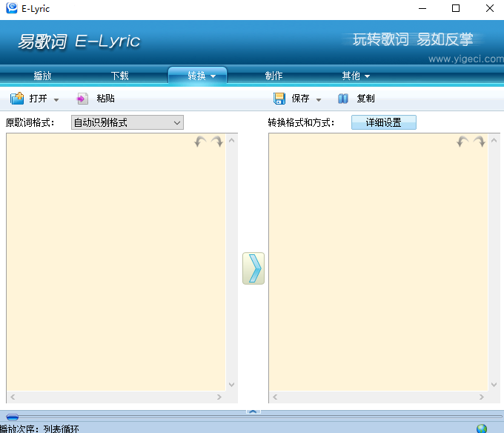Viewport: 504px width, 433px height.
Task: Close the E-Lyric window
Action: (x=489, y=8)
